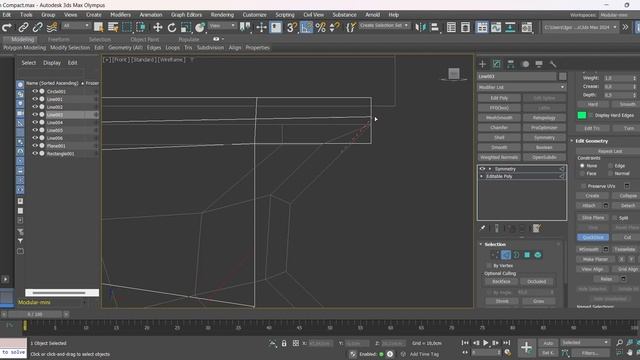The image size is (640, 360).
Task: Open the Modifiers menu
Action: pyautogui.click(x=121, y=15)
